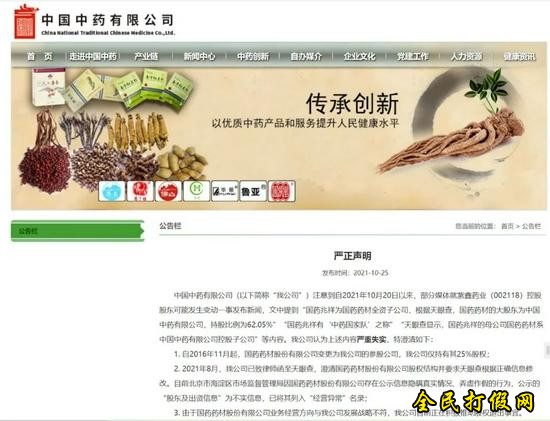Switch to 新闻中心 section
The height and width of the screenshot is (421, 550).
200,56
